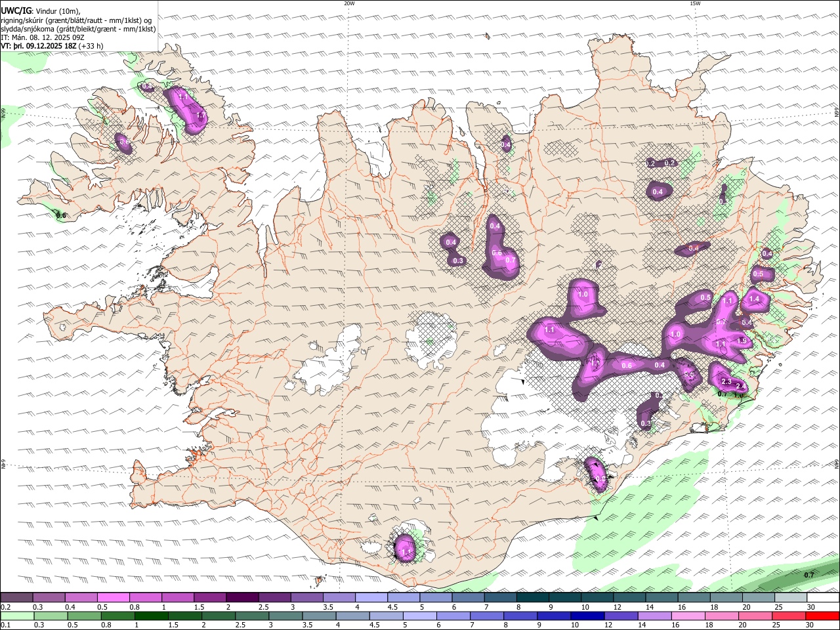Select the pale green 0.1 swatch in the lower row

point(17,616)
